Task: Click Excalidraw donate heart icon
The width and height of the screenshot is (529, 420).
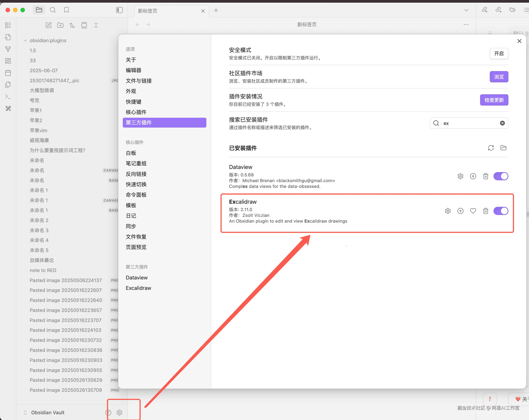Action: (x=473, y=211)
